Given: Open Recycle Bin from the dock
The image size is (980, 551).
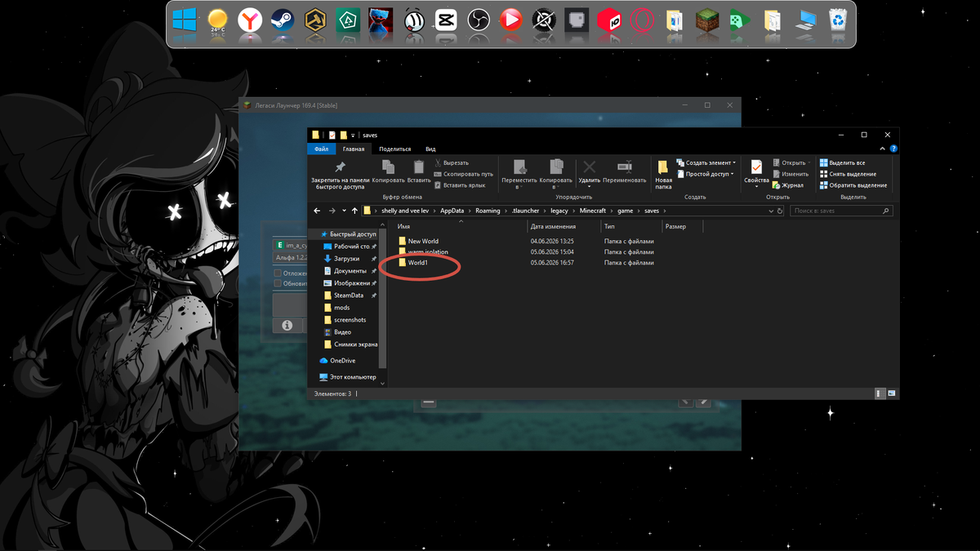Looking at the screenshot, I should [x=837, y=20].
